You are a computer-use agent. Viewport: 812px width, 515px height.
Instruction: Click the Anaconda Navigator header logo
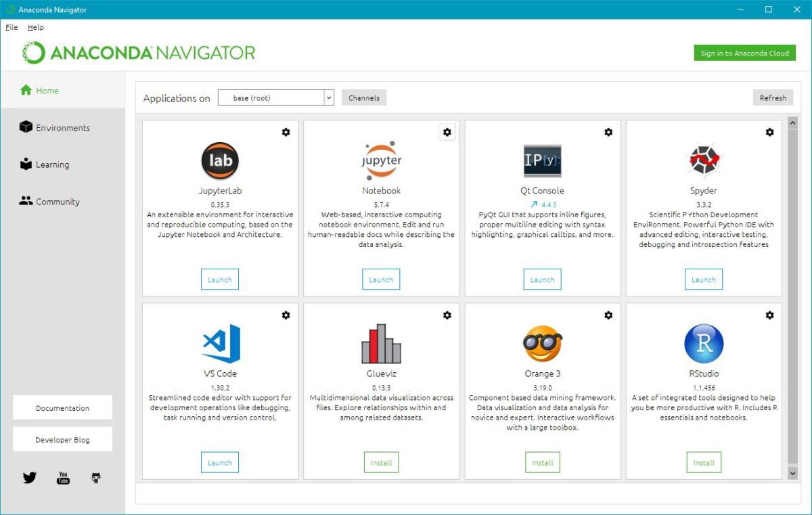(x=139, y=53)
